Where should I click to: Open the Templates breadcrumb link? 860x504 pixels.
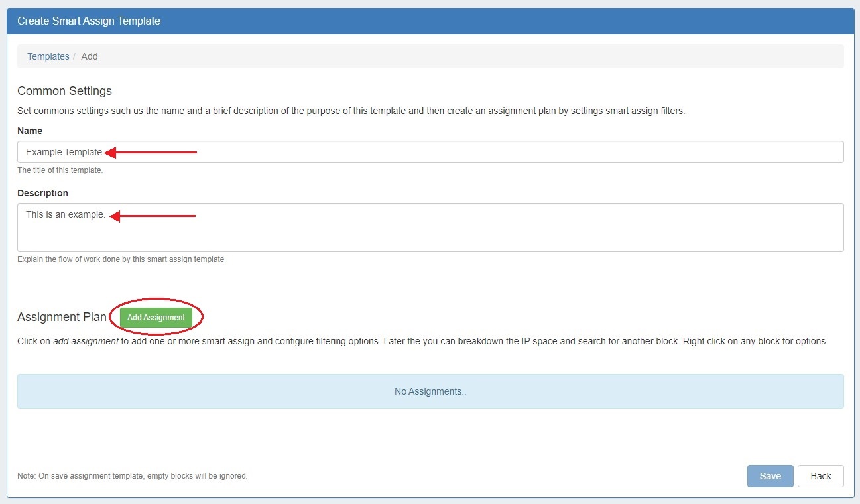48,56
